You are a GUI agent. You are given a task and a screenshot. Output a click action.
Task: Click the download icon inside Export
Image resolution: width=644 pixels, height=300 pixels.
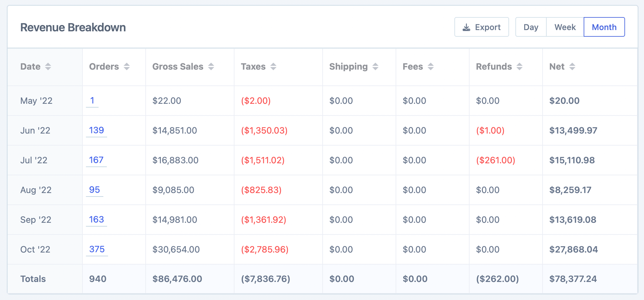(466, 27)
